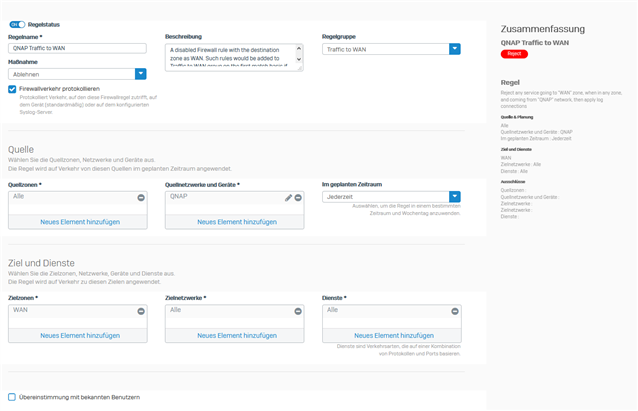The image size is (638, 411).
Task: Add new element to Quellzonen
Action: [x=80, y=222]
